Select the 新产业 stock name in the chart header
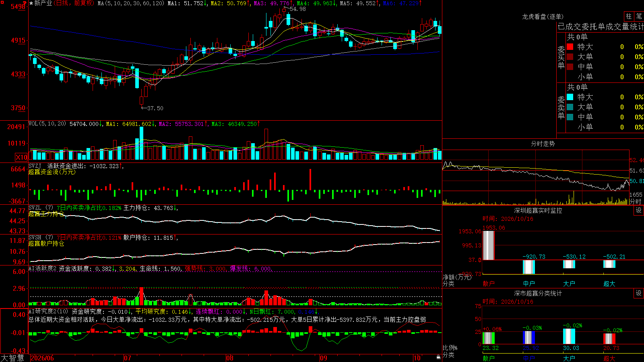The image size is (644, 362). coord(43,3)
